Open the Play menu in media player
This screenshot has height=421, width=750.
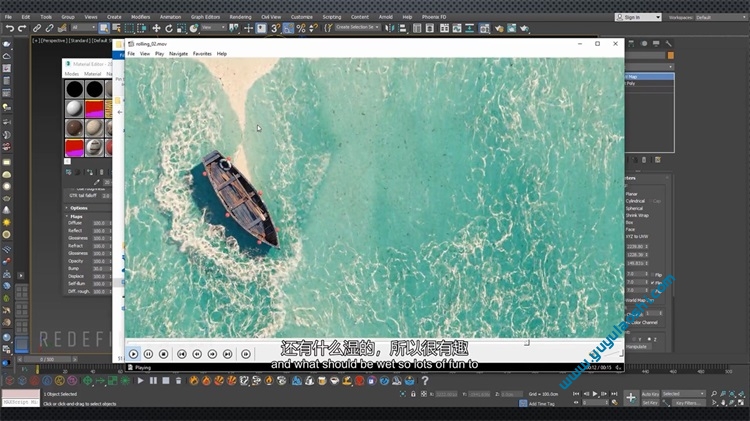point(159,54)
